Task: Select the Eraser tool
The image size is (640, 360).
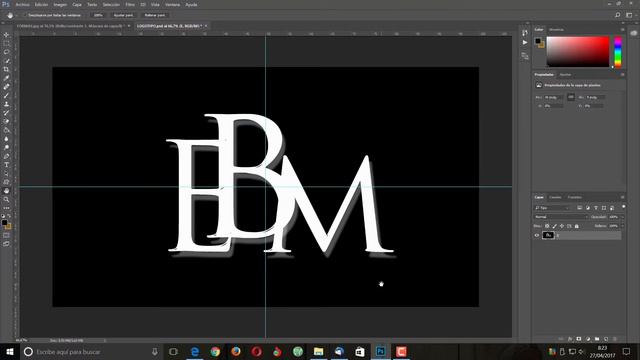Action: [x=6, y=121]
